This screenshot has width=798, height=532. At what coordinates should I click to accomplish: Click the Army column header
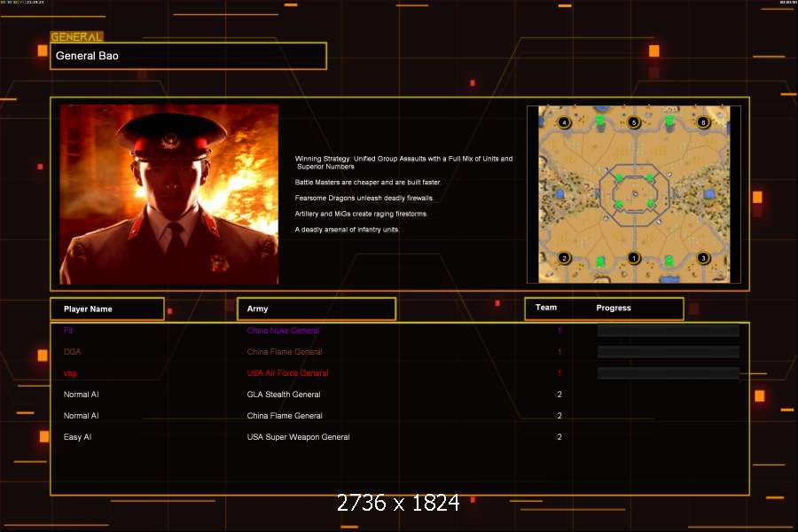point(317,309)
